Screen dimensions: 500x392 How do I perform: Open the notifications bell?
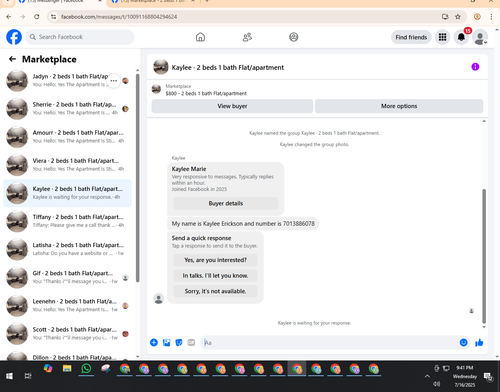[x=461, y=37]
